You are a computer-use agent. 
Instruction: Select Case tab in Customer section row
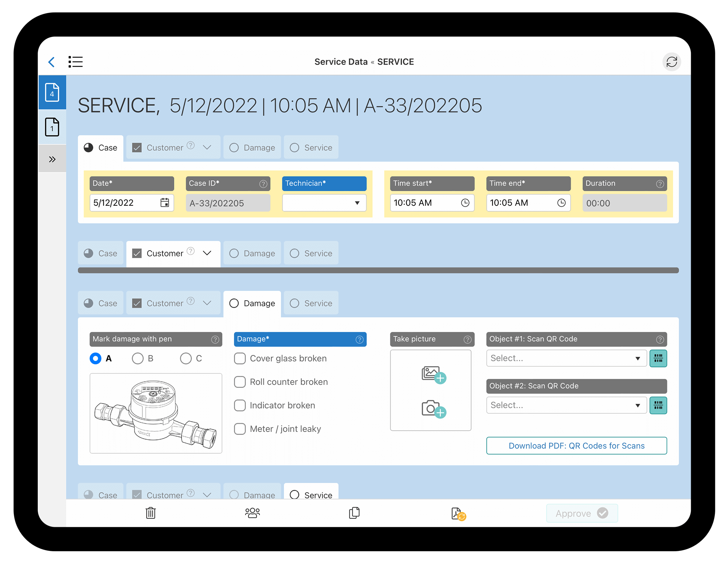101,254
